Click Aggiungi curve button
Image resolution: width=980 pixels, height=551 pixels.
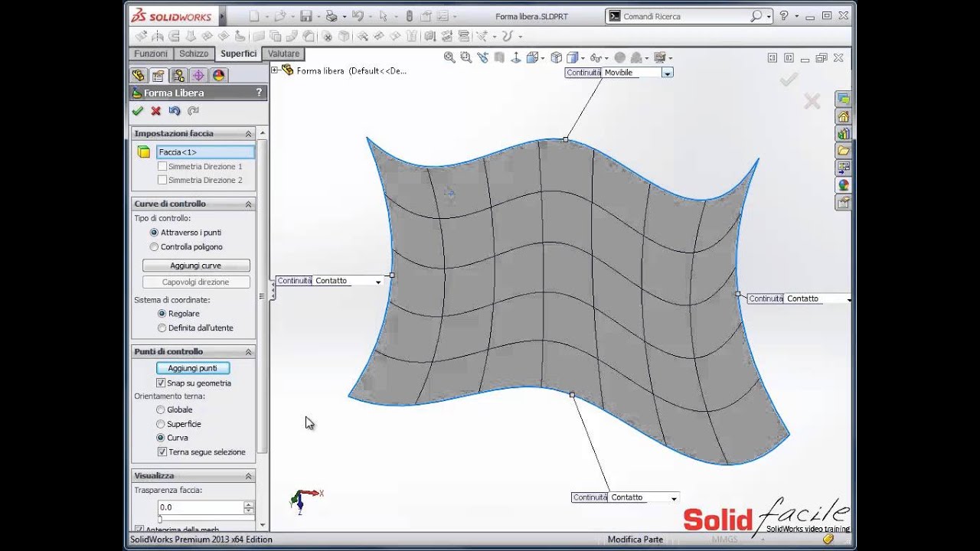click(x=196, y=266)
